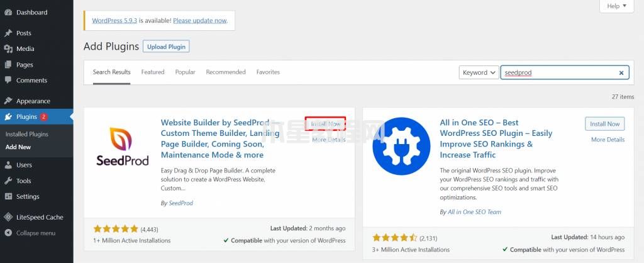
Task: Expand the Help dropdown tab
Action: point(617,6)
